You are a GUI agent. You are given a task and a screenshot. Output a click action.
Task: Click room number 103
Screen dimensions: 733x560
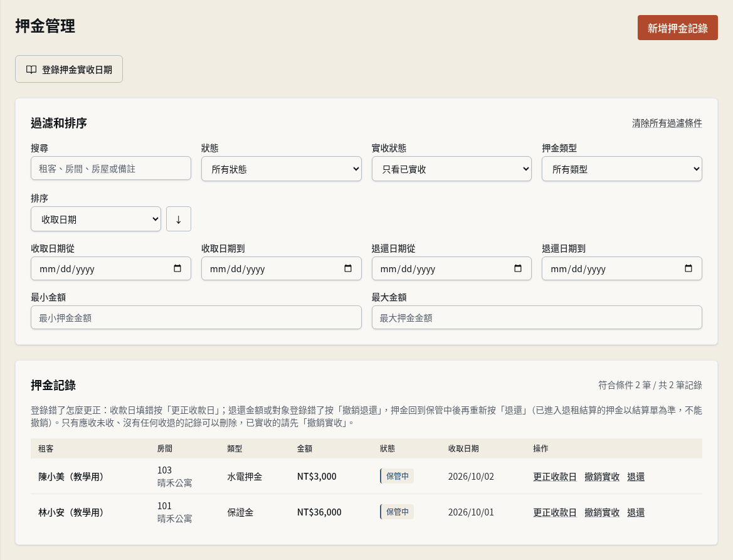[164, 470]
